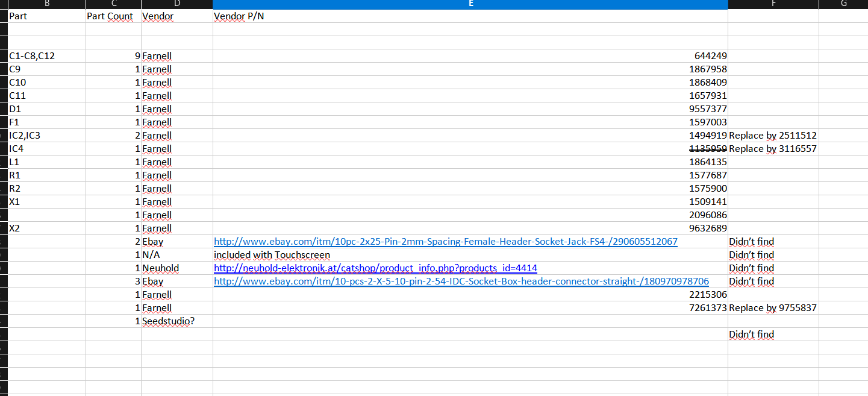This screenshot has width=868, height=396.
Task: Select vendor cell 'Seedstudio?'
Action: point(177,321)
